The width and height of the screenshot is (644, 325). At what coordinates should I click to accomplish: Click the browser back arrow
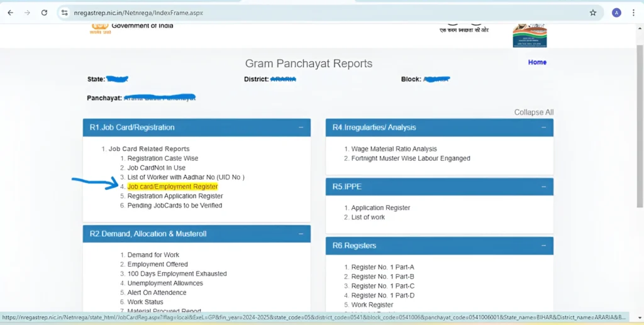coord(10,13)
